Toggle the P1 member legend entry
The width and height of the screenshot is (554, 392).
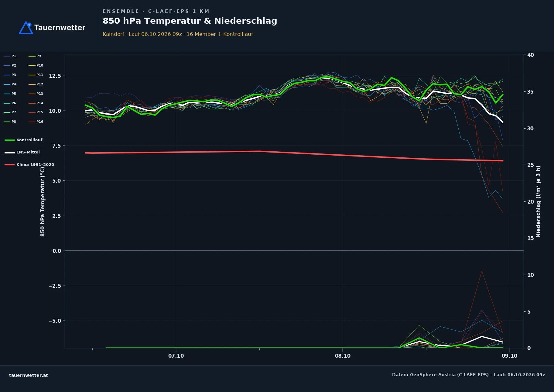(10, 56)
